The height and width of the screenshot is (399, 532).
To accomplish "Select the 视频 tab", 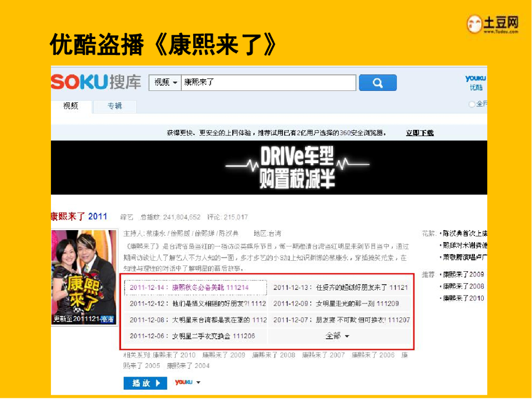I will (71, 106).
